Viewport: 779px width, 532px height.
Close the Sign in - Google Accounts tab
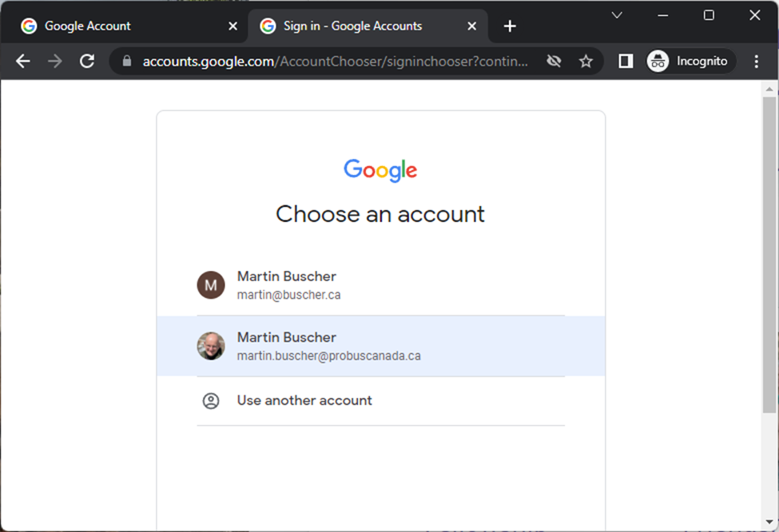pyautogui.click(x=472, y=26)
